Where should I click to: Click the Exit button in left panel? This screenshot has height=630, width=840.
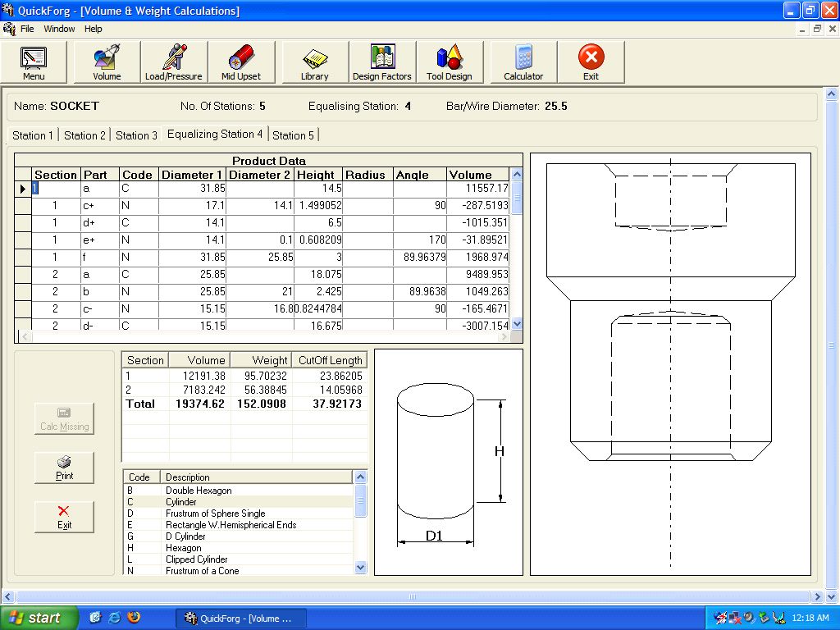click(x=64, y=517)
